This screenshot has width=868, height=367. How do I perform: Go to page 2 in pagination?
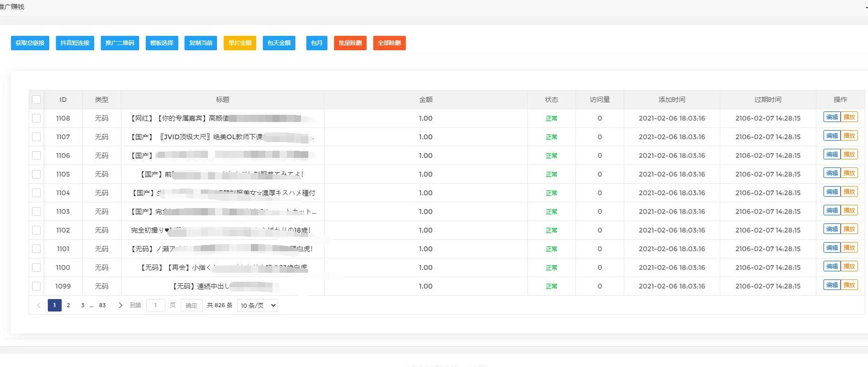[68, 305]
